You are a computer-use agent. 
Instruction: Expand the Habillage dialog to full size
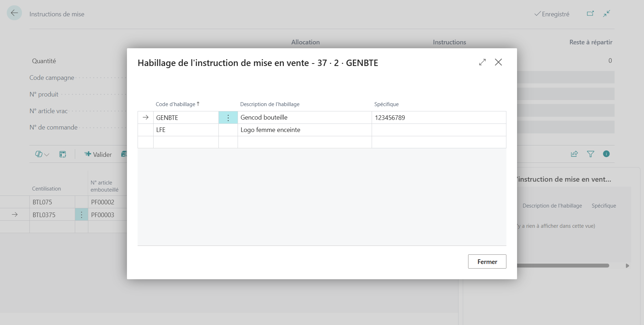point(482,62)
